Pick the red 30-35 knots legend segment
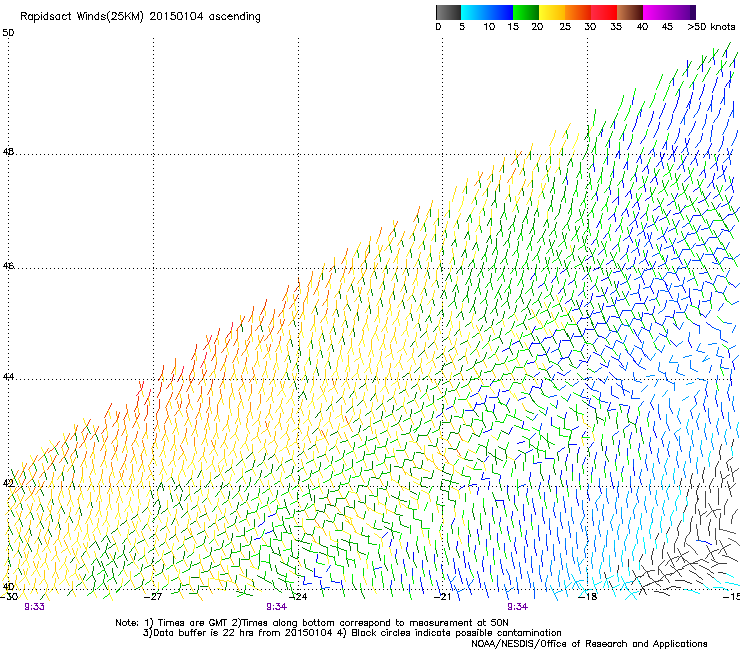This screenshot has width=740, height=650. tap(604, 12)
